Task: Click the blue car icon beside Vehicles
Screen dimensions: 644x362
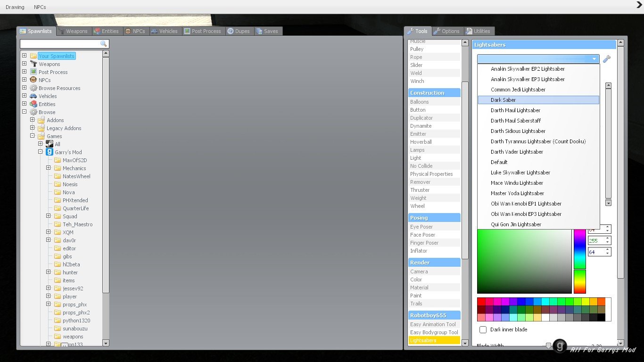Action: coord(33,96)
